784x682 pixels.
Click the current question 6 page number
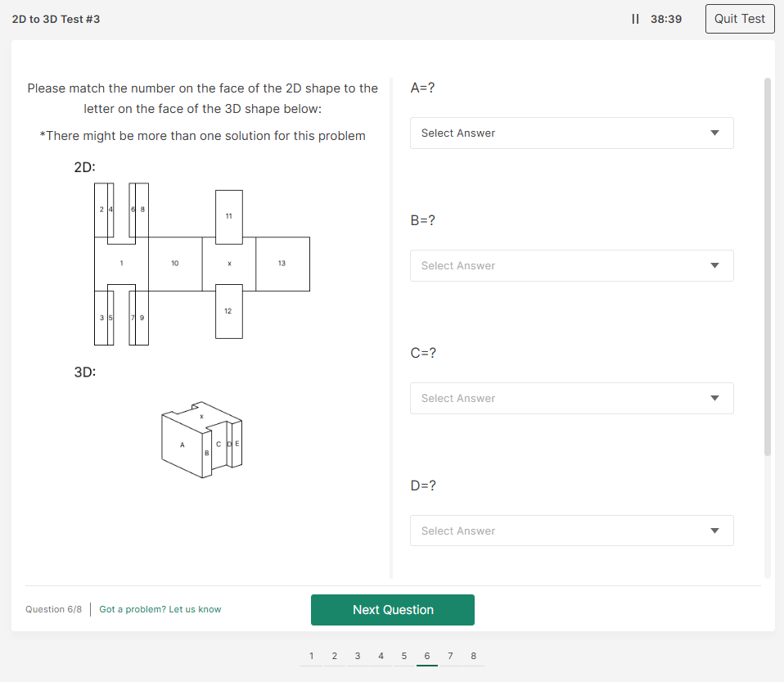427,656
